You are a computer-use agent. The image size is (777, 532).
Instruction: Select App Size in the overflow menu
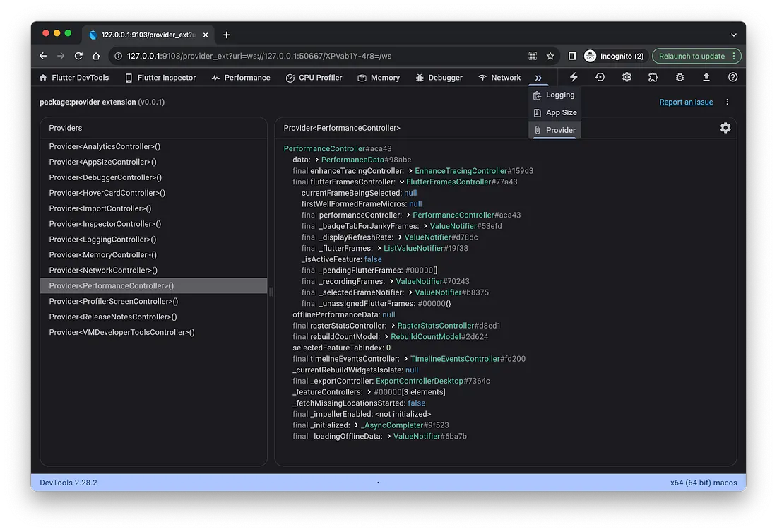click(x=554, y=112)
